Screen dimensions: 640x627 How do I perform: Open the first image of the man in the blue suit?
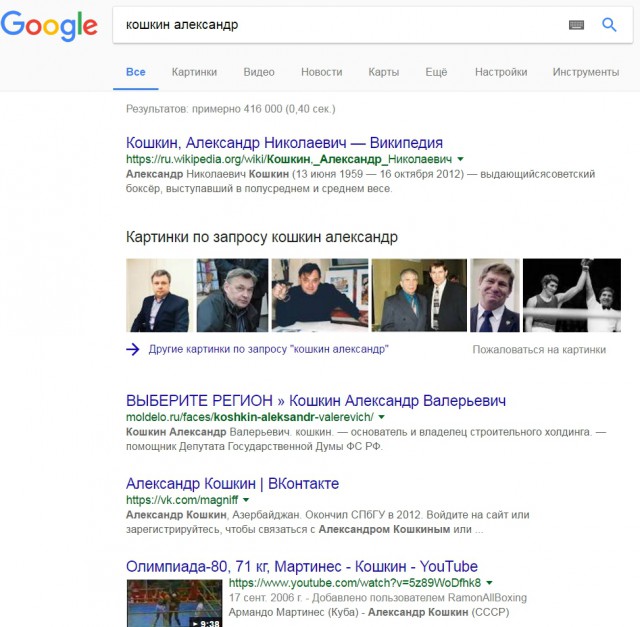point(160,295)
